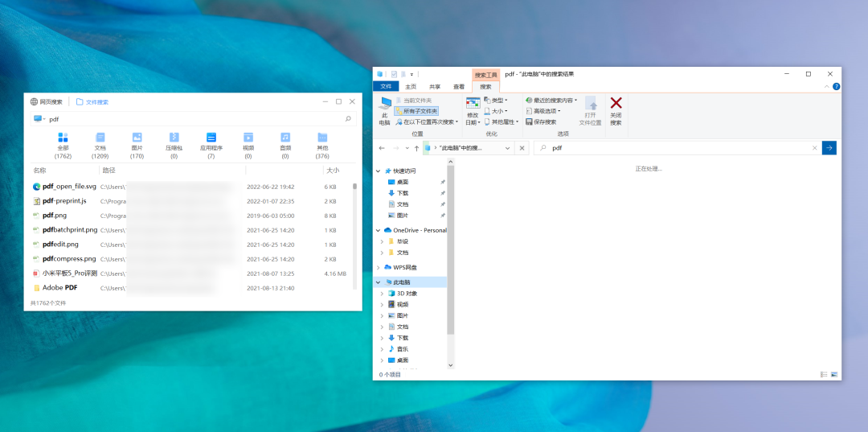
Task: Click the blue search go arrow button
Action: 829,148
